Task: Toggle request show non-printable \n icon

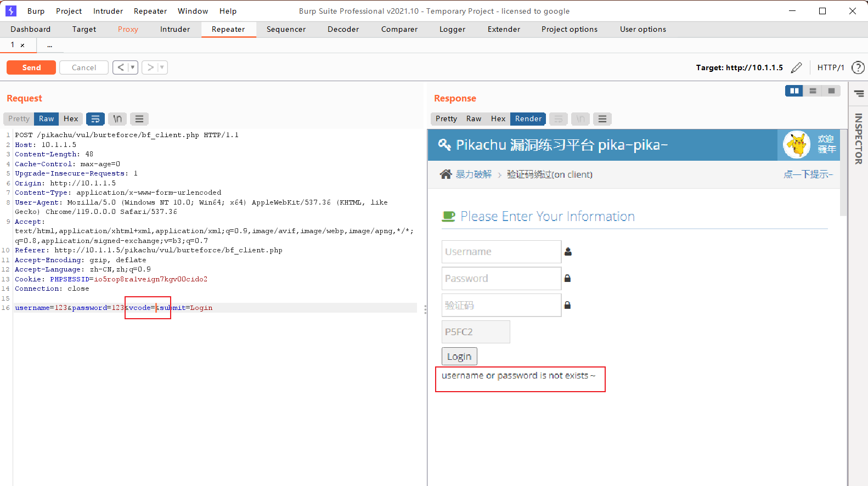Action: click(117, 118)
